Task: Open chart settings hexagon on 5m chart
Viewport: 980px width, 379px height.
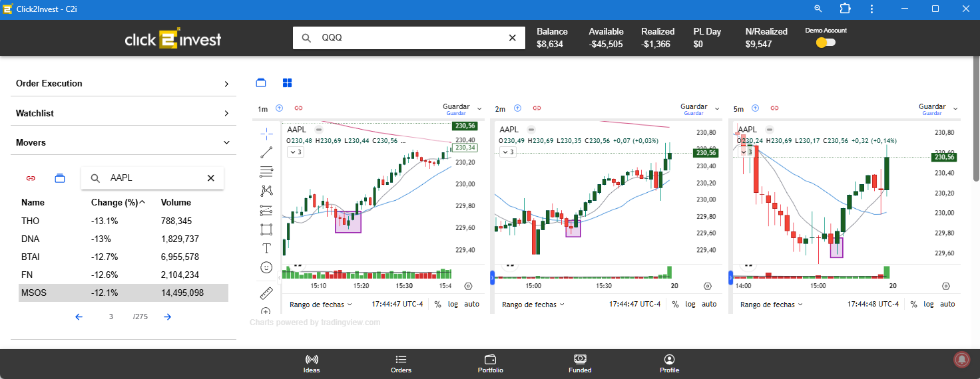Action: point(946,286)
